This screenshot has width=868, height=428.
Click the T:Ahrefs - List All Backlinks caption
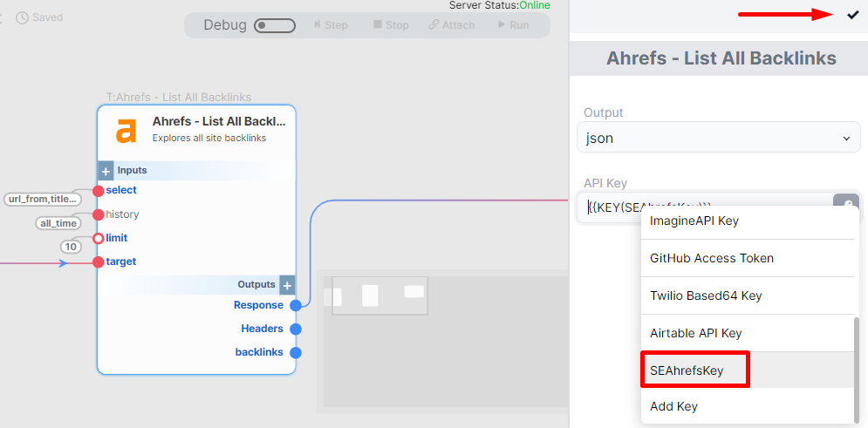click(x=179, y=98)
